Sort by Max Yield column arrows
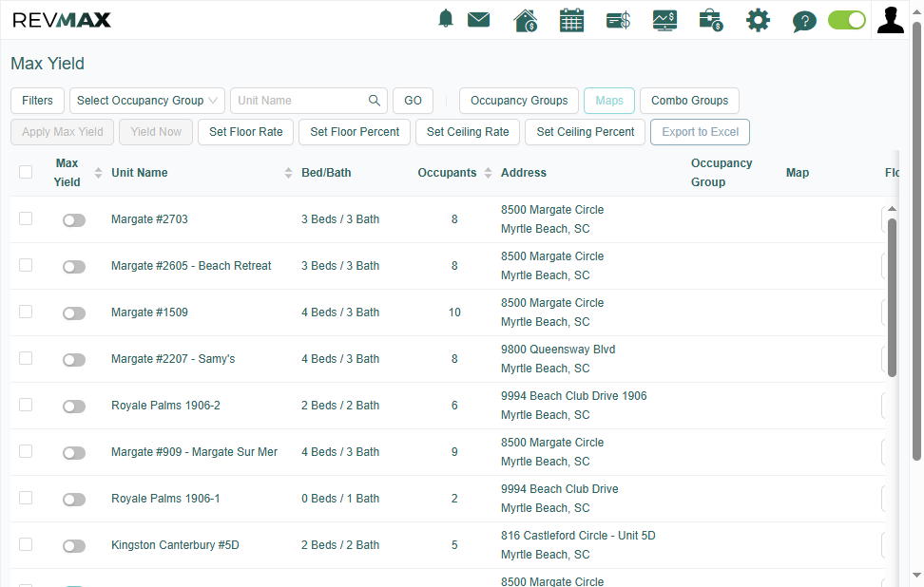Viewport: 924px width, 587px height. point(99,173)
